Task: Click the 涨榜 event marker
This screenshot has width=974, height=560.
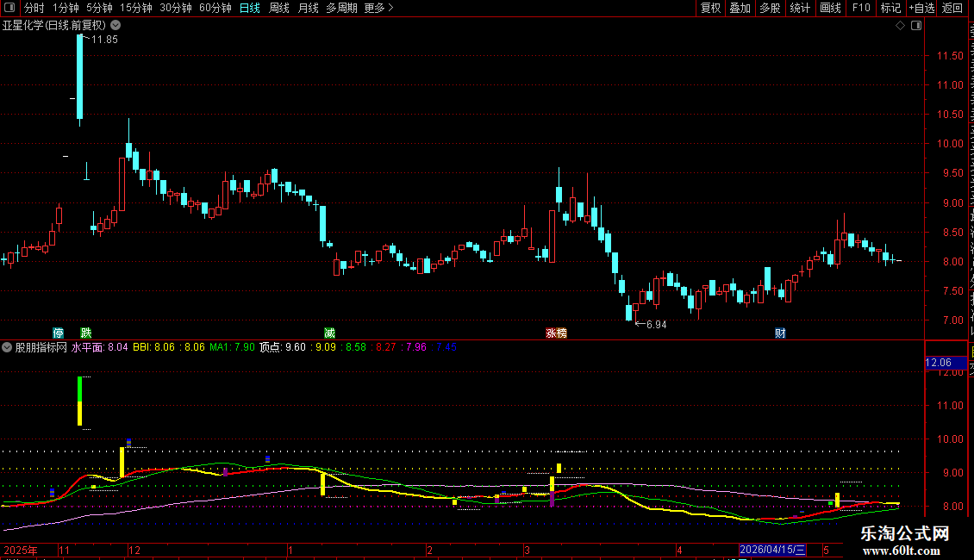Action: pyautogui.click(x=556, y=333)
